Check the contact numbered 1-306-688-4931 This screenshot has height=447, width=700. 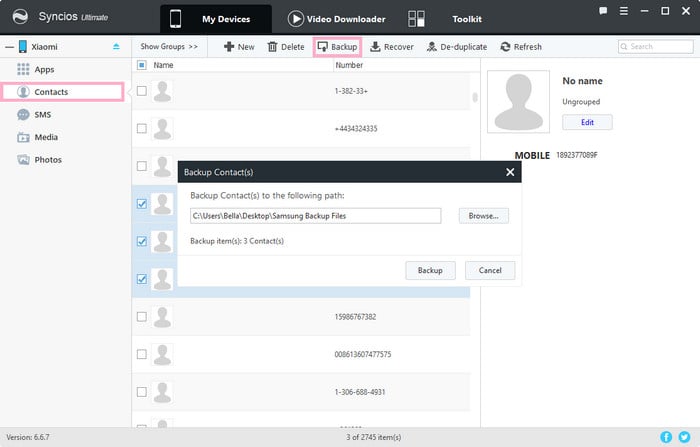(x=142, y=392)
